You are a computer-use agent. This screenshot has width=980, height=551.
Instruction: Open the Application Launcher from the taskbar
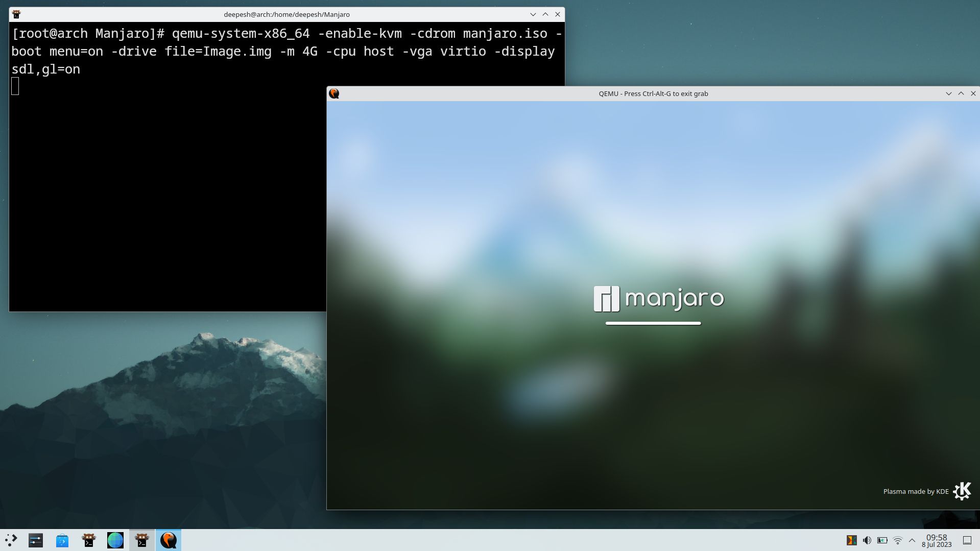pos(11,540)
